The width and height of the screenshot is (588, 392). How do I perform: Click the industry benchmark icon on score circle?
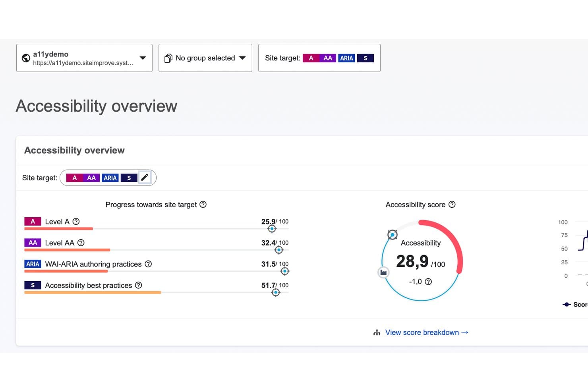point(383,272)
